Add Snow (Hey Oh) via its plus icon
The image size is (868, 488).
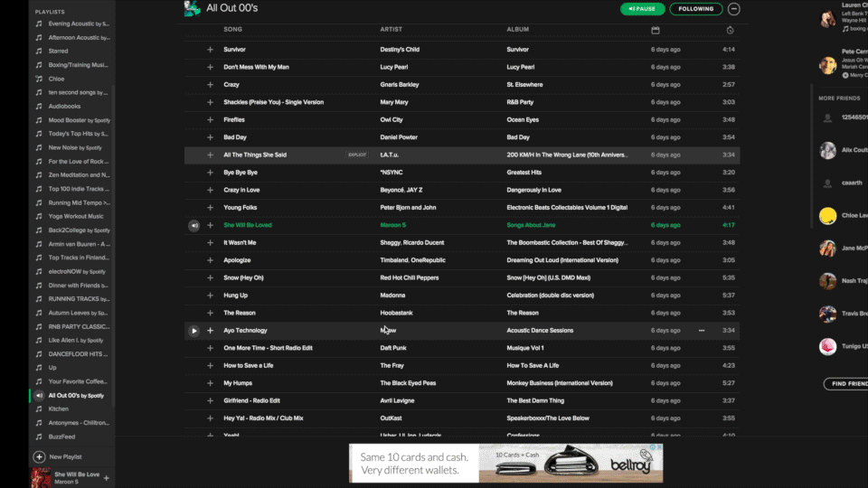coord(210,277)
